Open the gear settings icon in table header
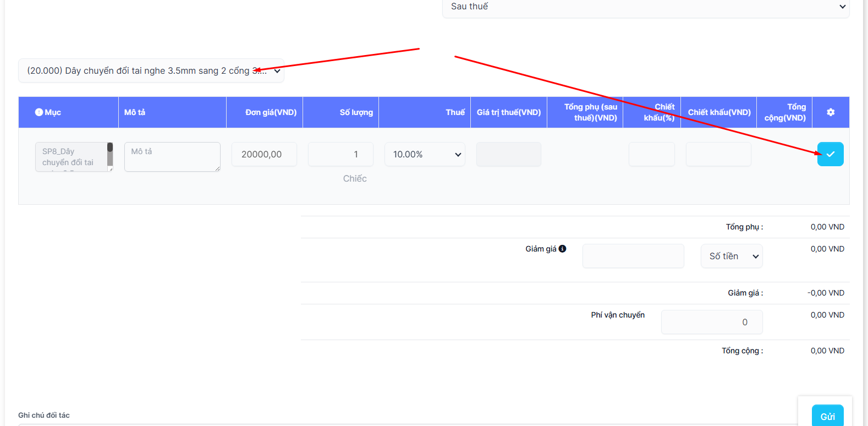The width and height of the screenshot is (868, 426). (x=831, y=112)
